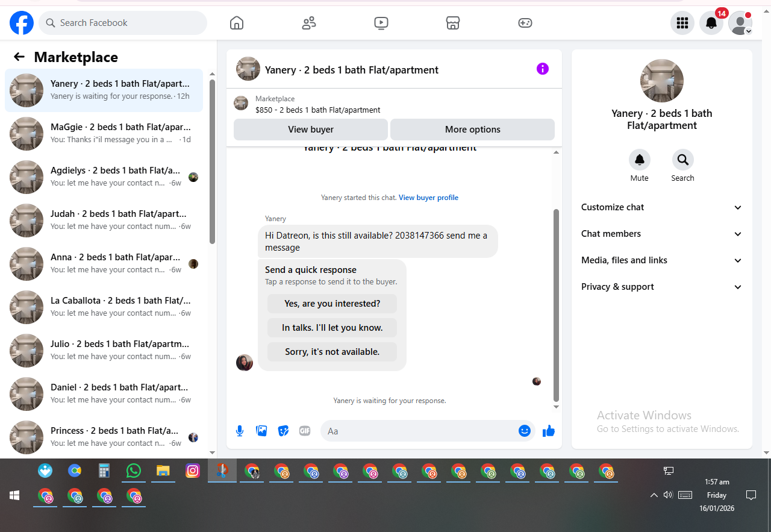Click Yanery's avatar beside the quick responses
Image resolution: width=771 pixels, height=532 pixels.
[x=245, y=362]
